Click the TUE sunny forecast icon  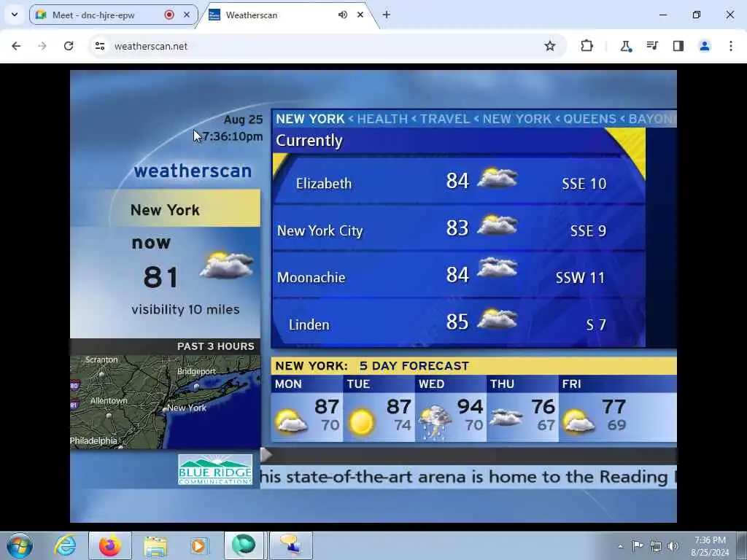pos(361,422)
